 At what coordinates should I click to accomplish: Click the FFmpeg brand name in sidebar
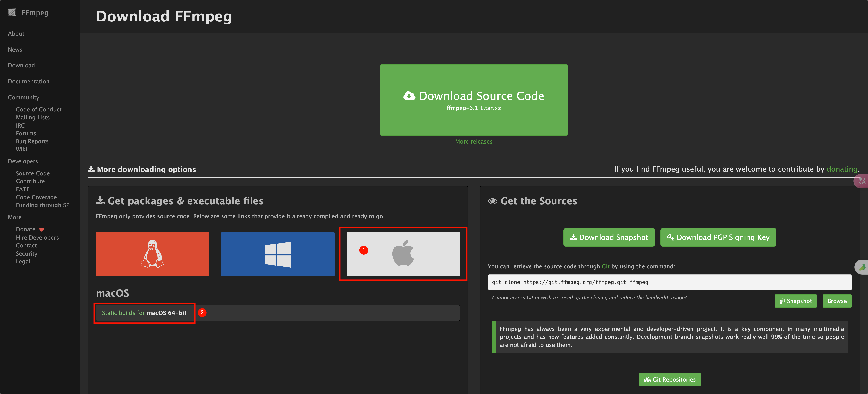click(x=35, y=12)
